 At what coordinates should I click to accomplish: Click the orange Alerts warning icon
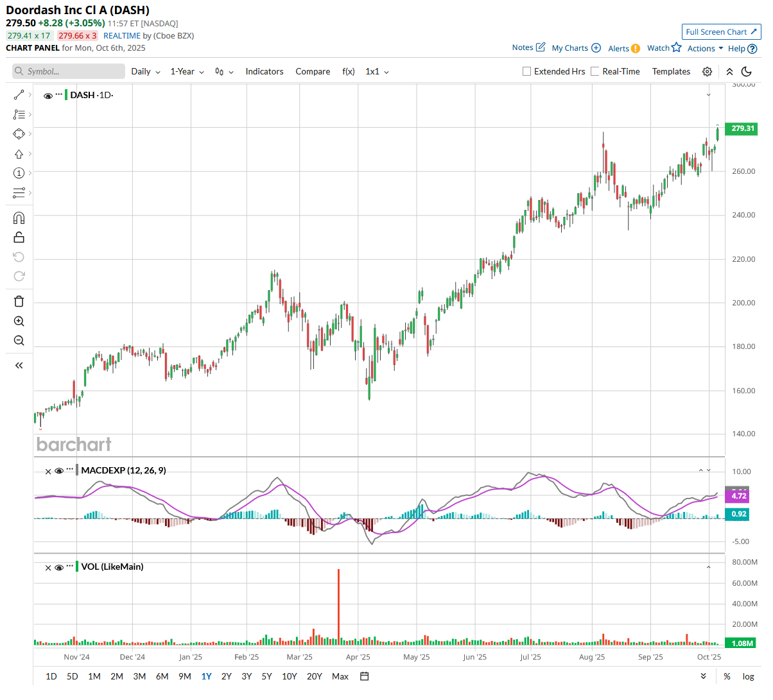[x=635, y=49]
